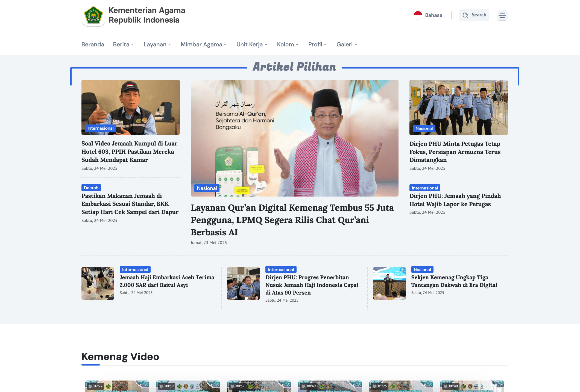
Task: Click the clock icon on the 00:52 video
Action: tap(233, 386)
